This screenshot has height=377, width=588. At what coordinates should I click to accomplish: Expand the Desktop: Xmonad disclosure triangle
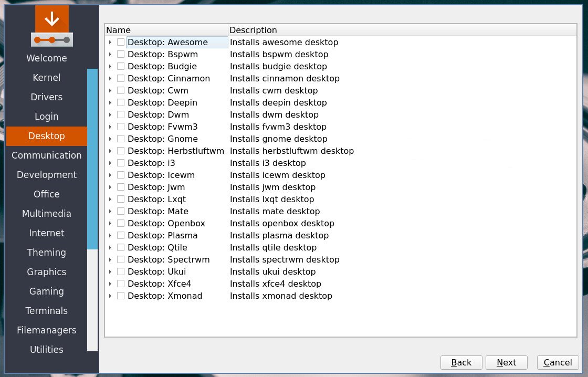(110, 296)
